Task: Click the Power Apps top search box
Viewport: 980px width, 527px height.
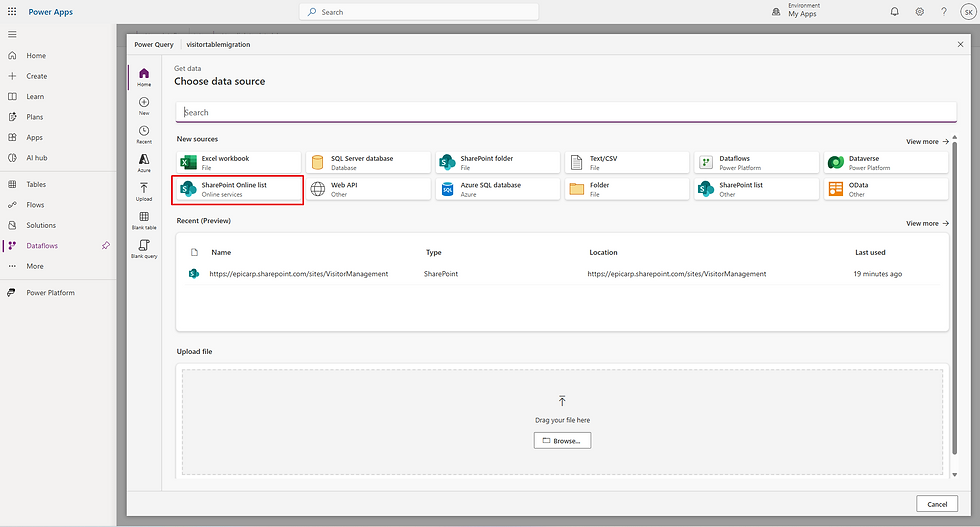Action: coord(419,12)
